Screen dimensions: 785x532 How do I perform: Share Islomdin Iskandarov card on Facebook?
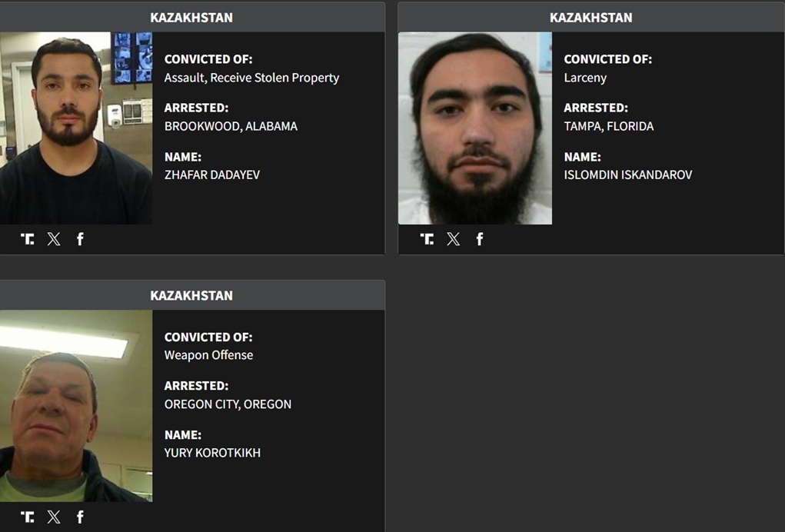coord(480,239)
